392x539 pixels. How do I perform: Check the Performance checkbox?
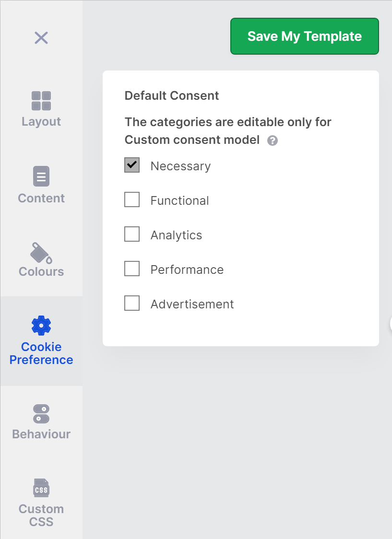pyautogui.click(x=132, y=269)
